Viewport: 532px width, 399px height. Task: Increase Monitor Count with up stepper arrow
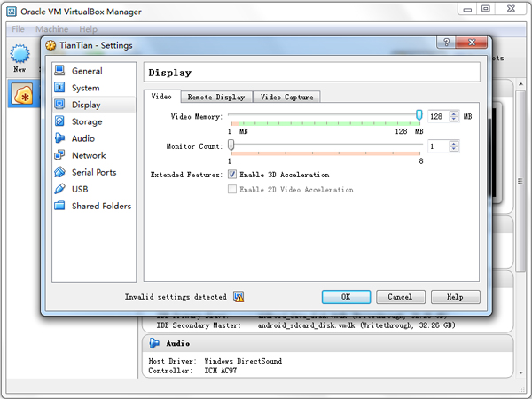click(x=454, y=144)
